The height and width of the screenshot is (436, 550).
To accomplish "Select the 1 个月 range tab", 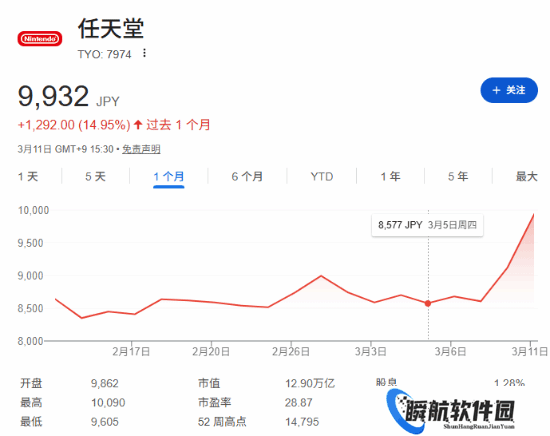I will coord(169,176).
